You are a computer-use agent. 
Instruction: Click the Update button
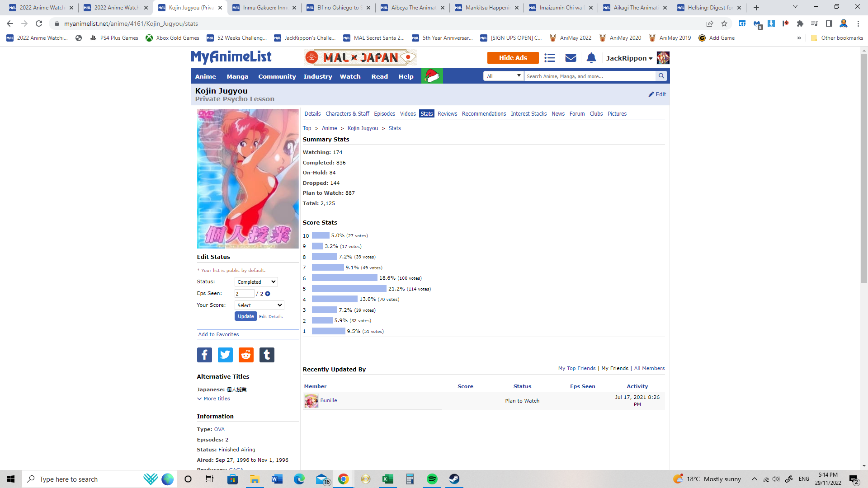point(245,316)
